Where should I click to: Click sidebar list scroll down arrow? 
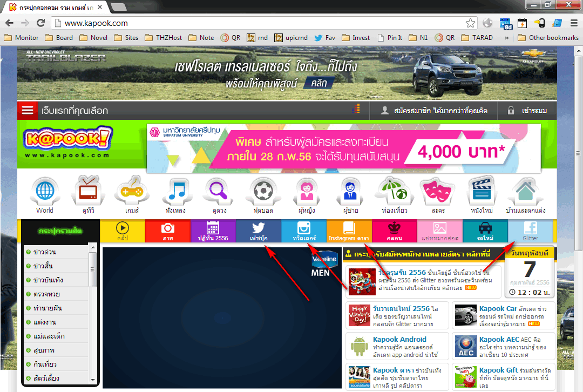click(93, 380)
